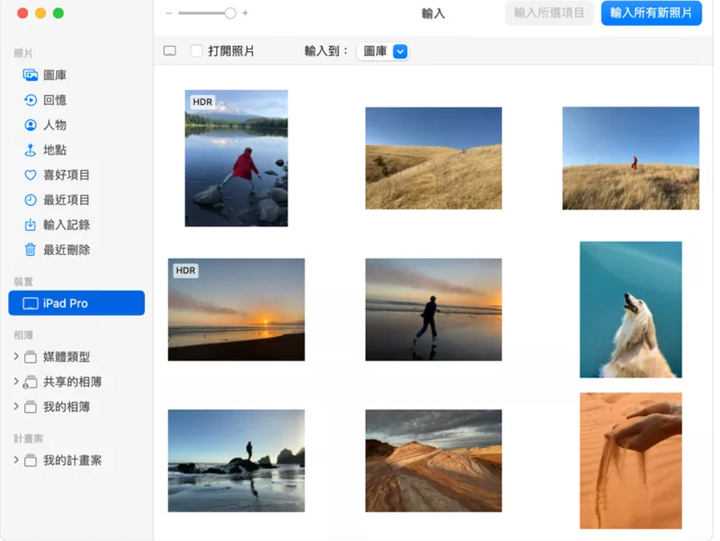Screen dimensions: 720x541
Task: Enable the 打開照片 checkbox
Action: pyautogui.click(x=197, y=51)
